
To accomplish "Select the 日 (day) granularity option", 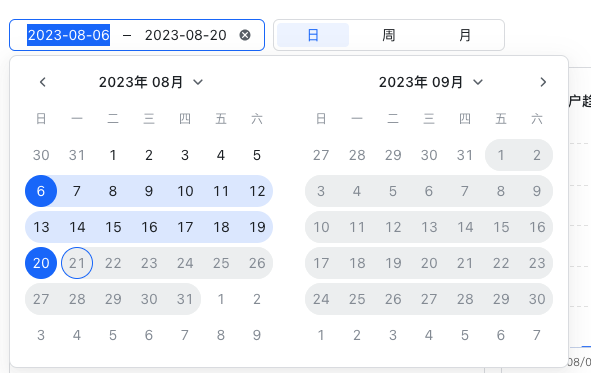I will click(313, 35).
